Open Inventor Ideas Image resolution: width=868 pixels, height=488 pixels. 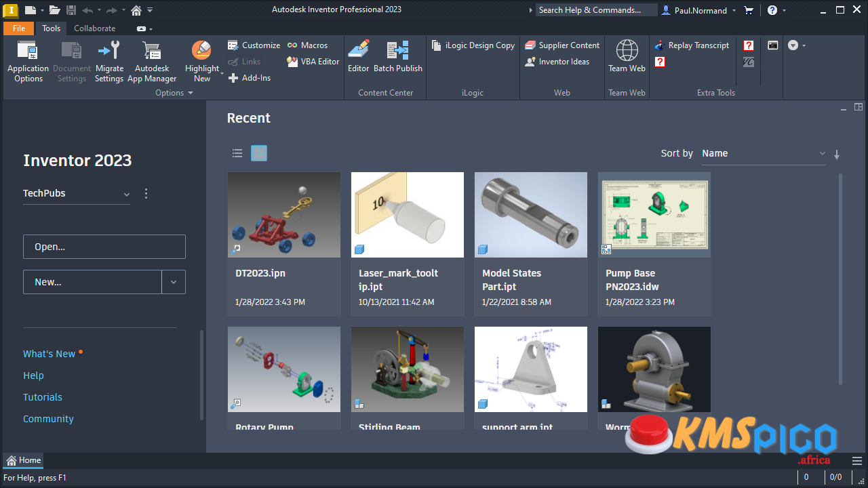557,62
